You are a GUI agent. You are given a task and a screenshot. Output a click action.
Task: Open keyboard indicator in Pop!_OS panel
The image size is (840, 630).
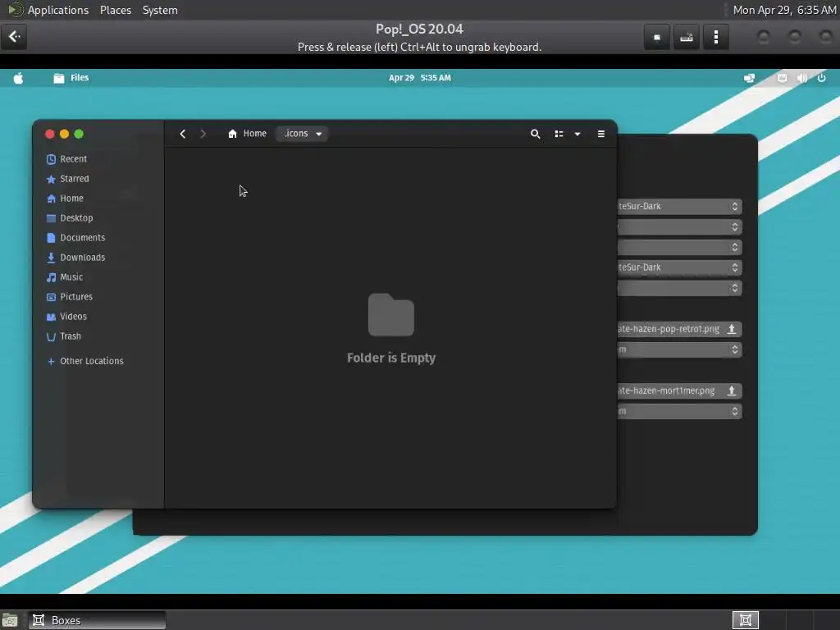tap(782, 78)
